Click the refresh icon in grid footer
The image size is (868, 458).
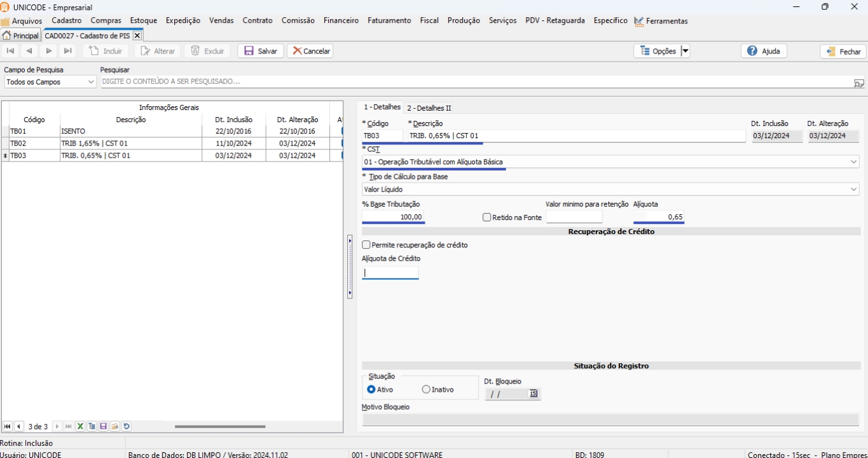click(x=127, y=427)
